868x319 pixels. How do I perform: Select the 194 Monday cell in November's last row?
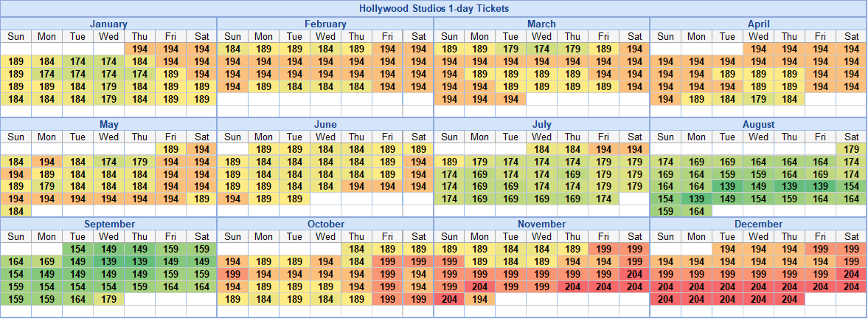(x=479, y=299)
